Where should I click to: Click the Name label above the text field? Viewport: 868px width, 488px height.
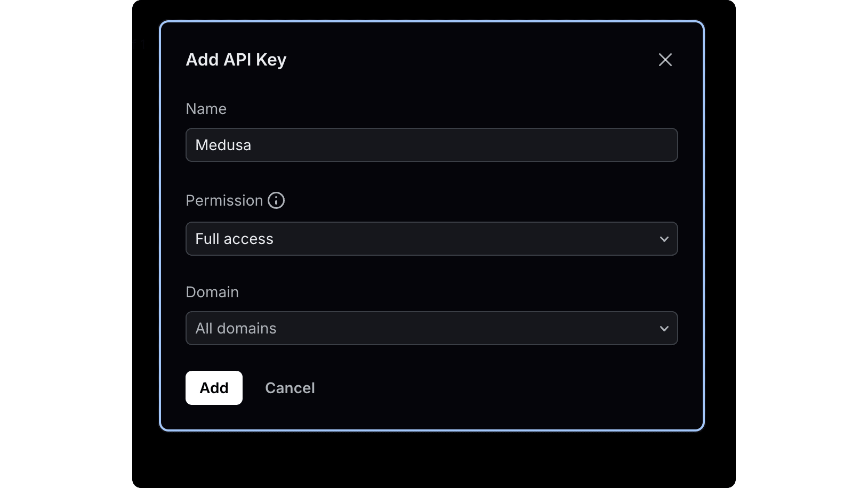point(205,109)
